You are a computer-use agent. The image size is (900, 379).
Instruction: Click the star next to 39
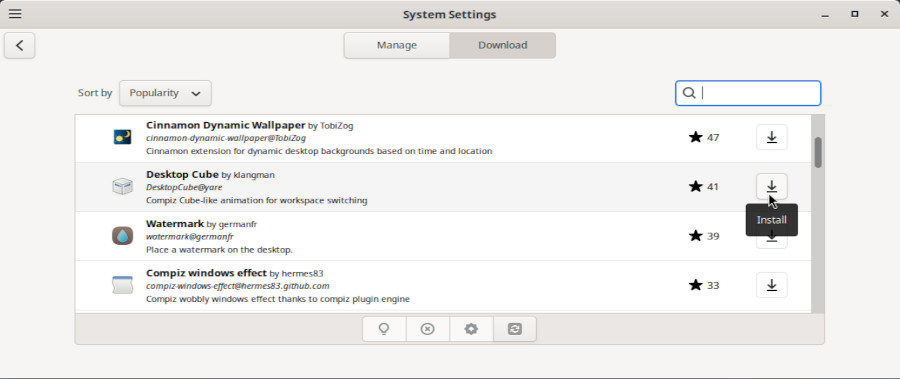click(696, 235)
